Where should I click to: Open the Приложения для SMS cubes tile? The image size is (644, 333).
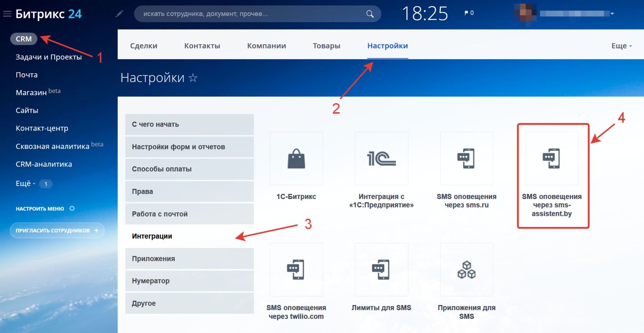[x=467, y=270]
